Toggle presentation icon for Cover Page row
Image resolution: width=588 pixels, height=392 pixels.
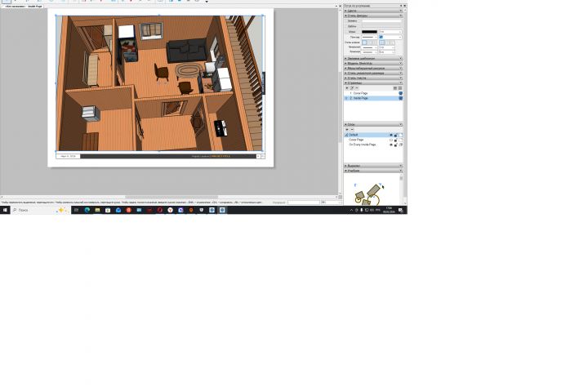pyautogui.click(x=400, y=93)
